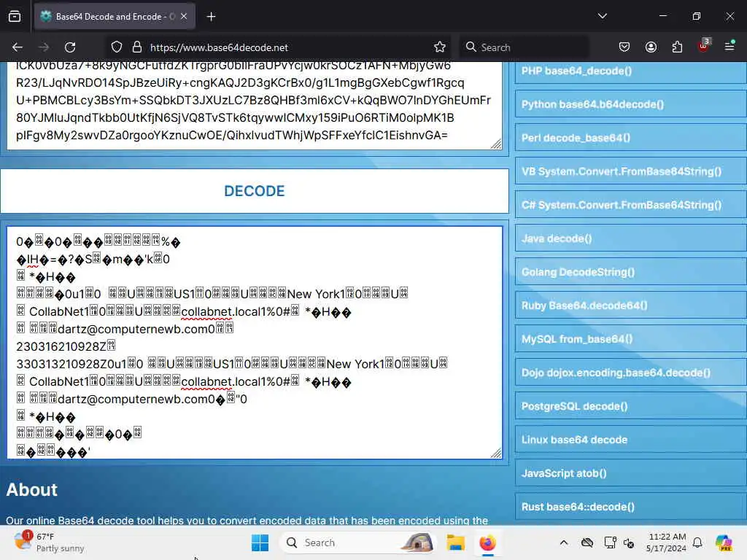Open the cloud sync tray icon

click(587, 542)
